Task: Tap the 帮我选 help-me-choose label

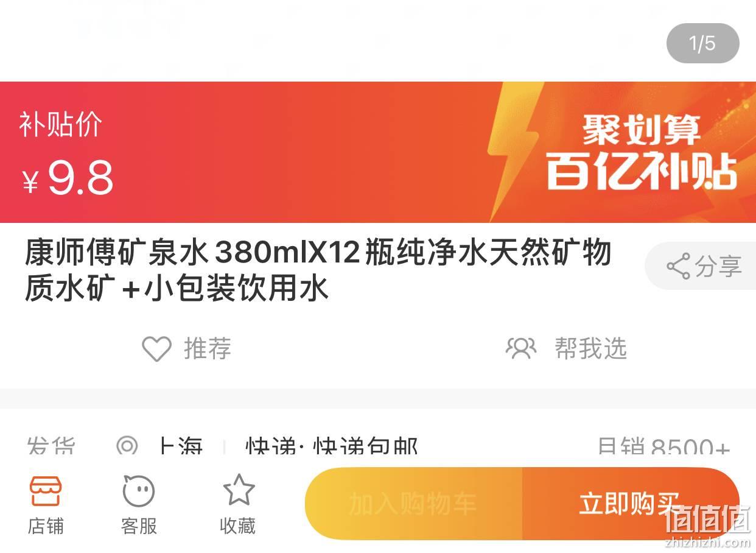Action: click(x=590, y=349)
